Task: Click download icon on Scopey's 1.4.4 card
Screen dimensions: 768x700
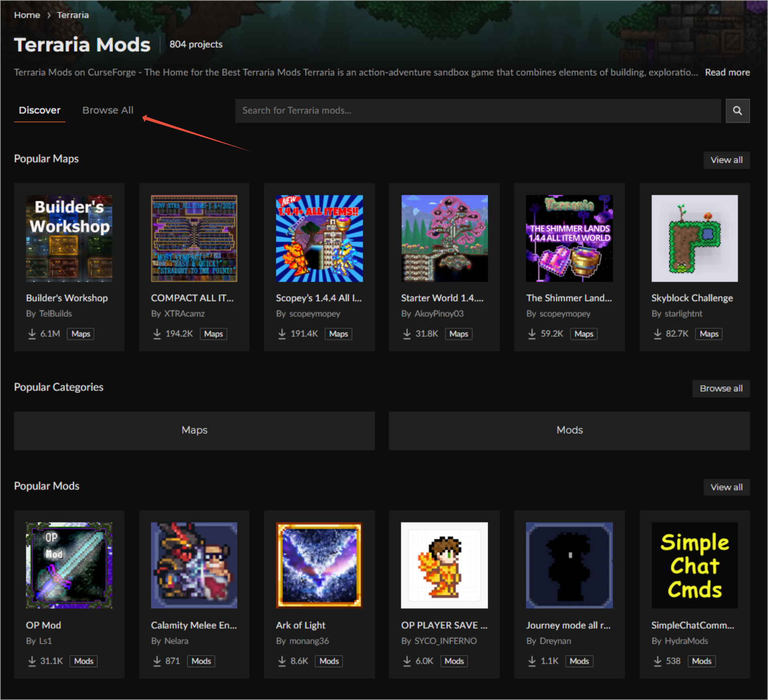Action: coord(282,334)
